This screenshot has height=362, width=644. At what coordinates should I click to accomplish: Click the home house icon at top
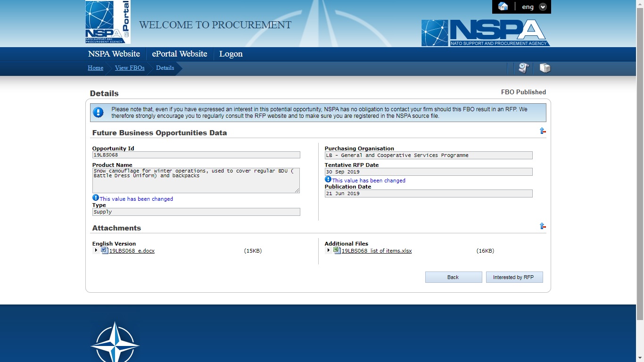tap(503, 7)
